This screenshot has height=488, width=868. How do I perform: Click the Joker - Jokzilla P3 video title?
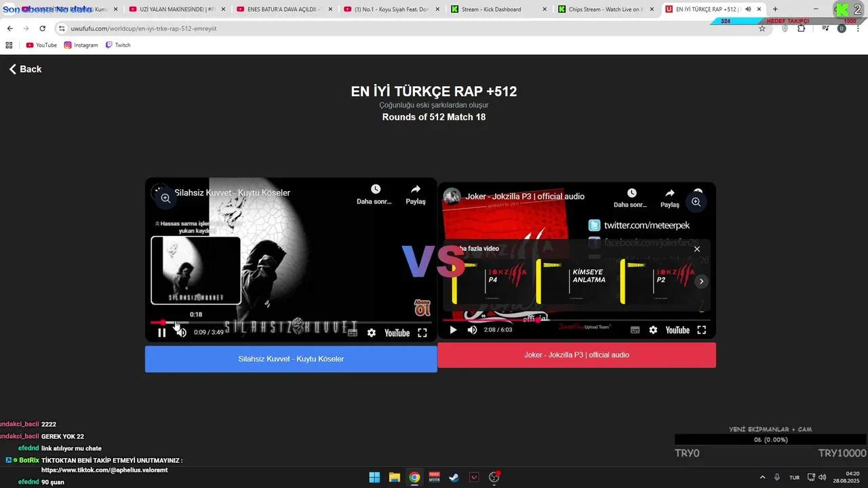pos(525,197)
